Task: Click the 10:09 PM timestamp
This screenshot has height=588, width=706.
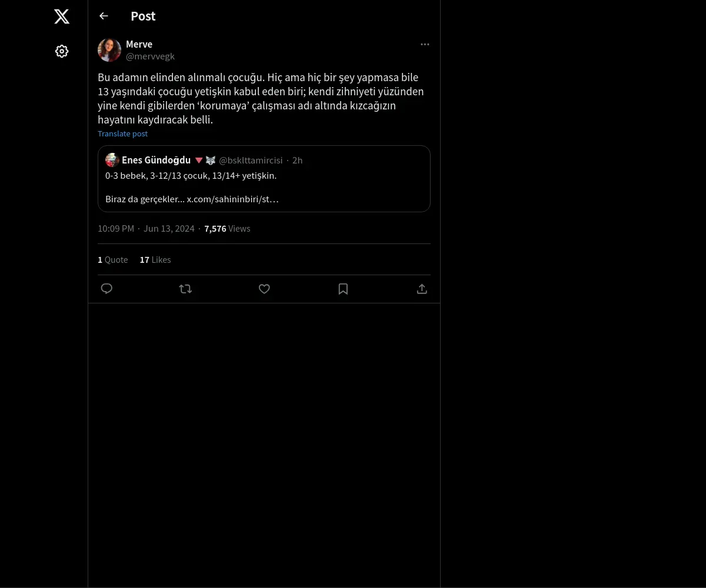Action: (x=116, y=228)
